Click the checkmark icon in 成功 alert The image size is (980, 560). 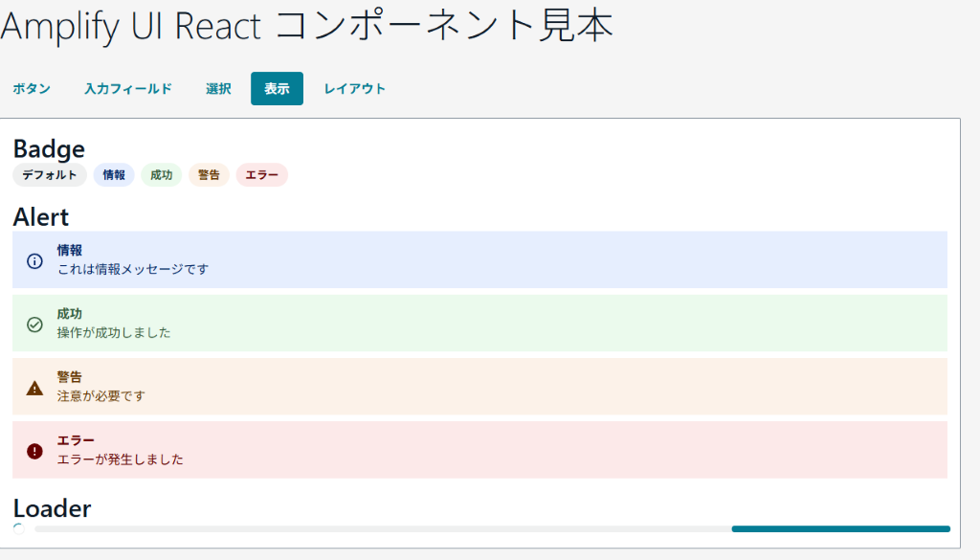[x=33, y=324]
